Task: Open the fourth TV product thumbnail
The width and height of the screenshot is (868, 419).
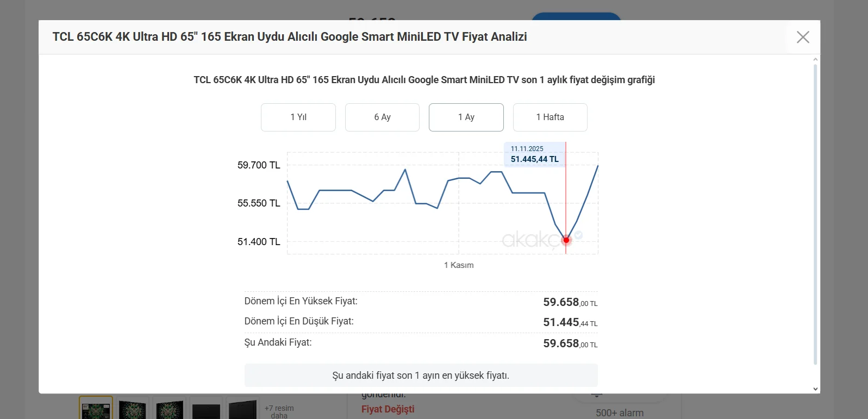Action: (207, 409)
